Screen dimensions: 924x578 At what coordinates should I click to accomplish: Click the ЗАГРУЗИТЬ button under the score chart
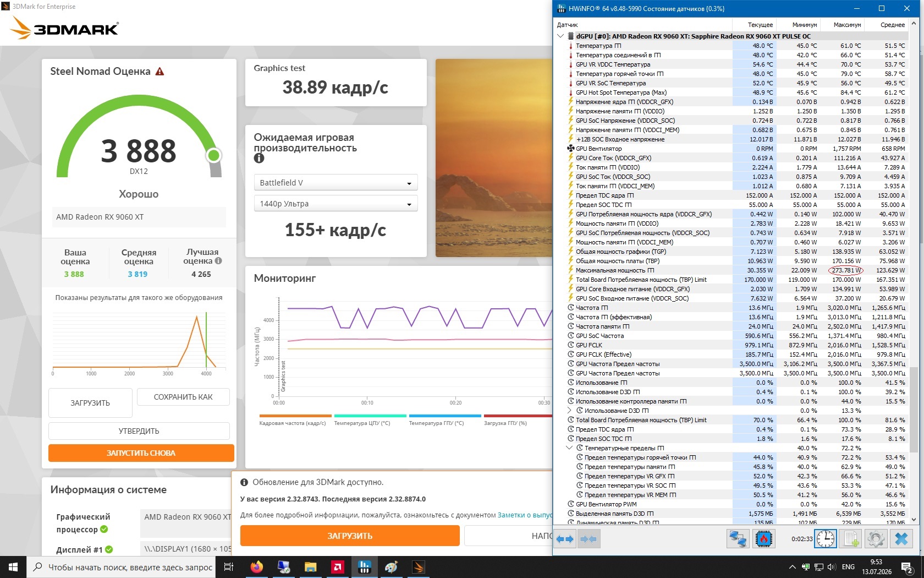click(90, 403)
